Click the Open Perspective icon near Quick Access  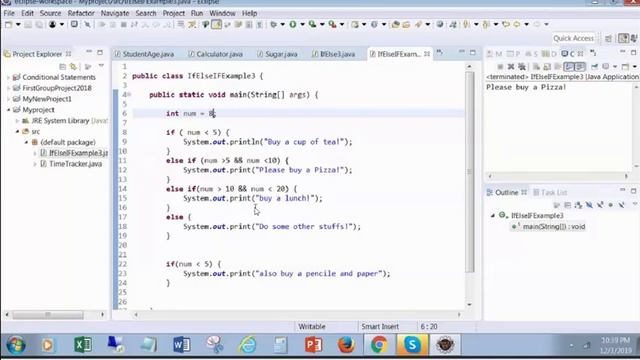[x=608, y=38]
